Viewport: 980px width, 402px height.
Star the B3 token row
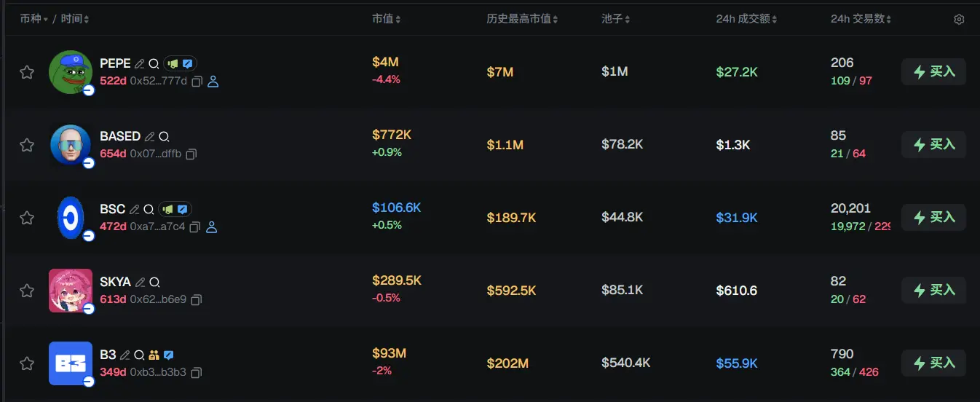(x=27, y=363)
